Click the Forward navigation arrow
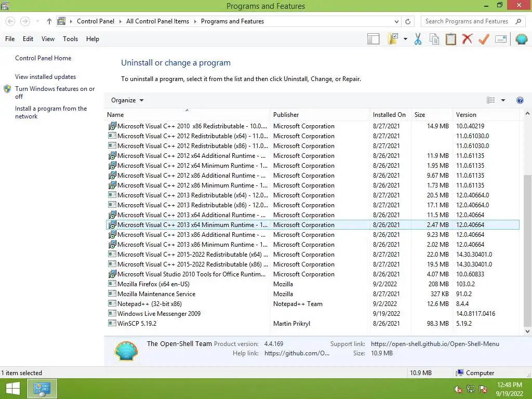 coord(25,21)
